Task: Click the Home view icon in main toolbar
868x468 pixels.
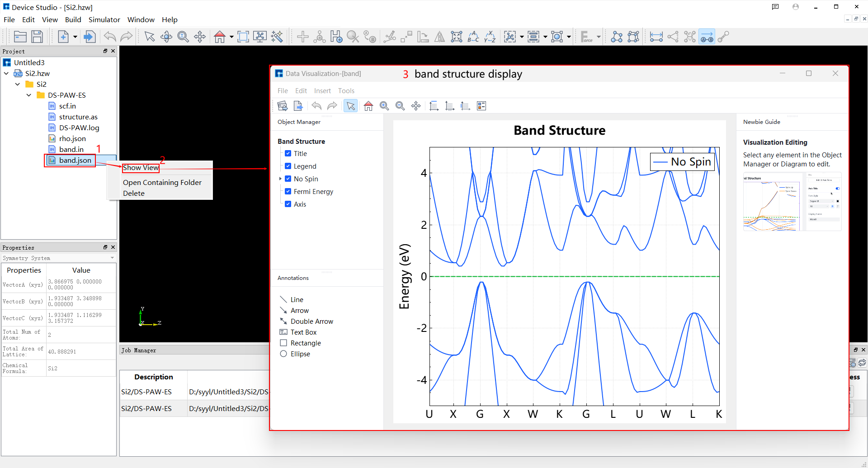Action: (x=220, y=37)
